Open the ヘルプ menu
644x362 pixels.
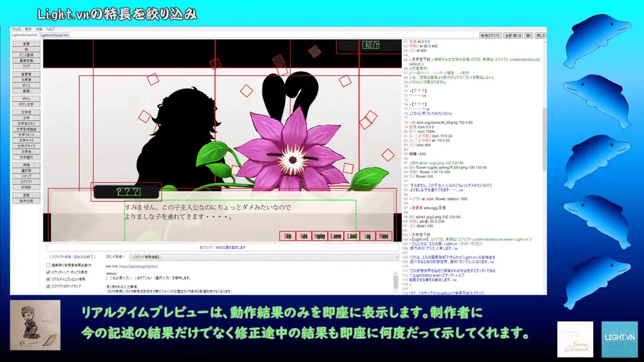(x=50, y=29)
